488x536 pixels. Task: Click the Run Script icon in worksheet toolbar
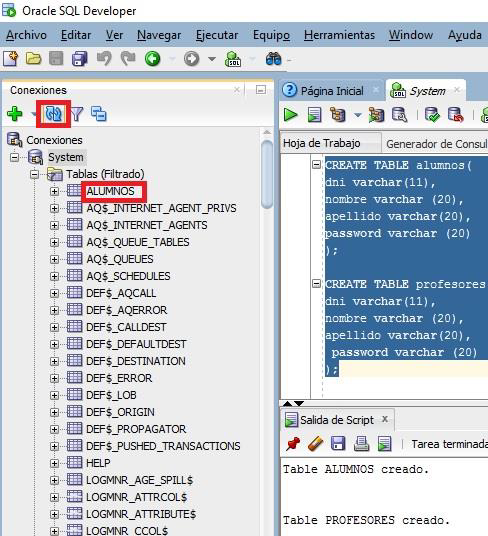click(314, 115)
